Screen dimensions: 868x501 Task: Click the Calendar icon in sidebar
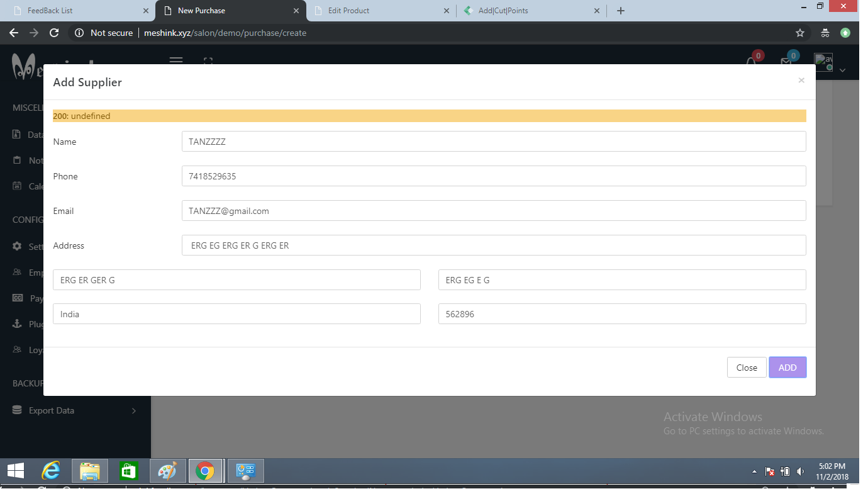[x=17, y=186]
